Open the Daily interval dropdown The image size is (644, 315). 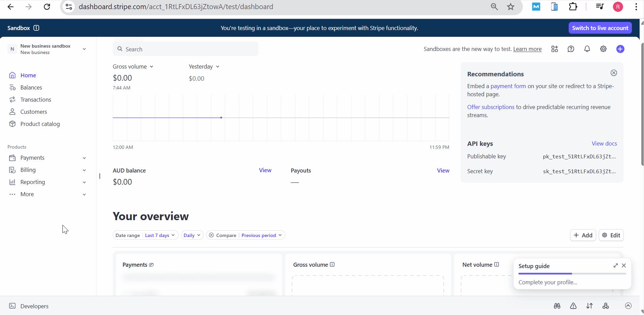click(x=192, y=235)
